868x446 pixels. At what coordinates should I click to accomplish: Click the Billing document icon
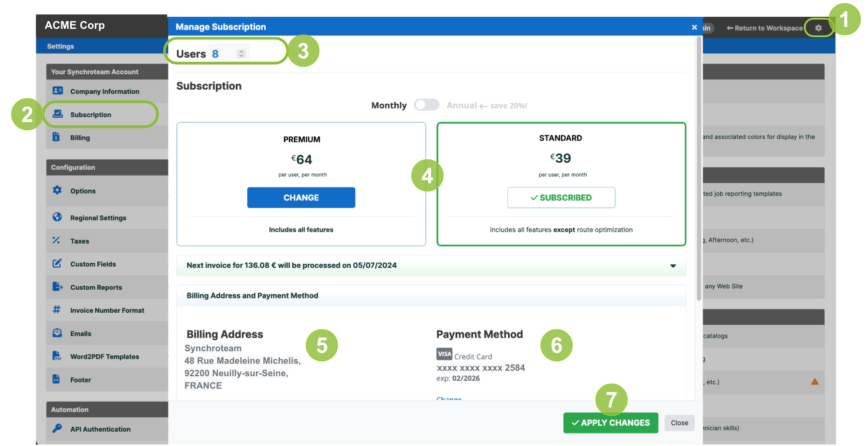(x=56, y=137)
